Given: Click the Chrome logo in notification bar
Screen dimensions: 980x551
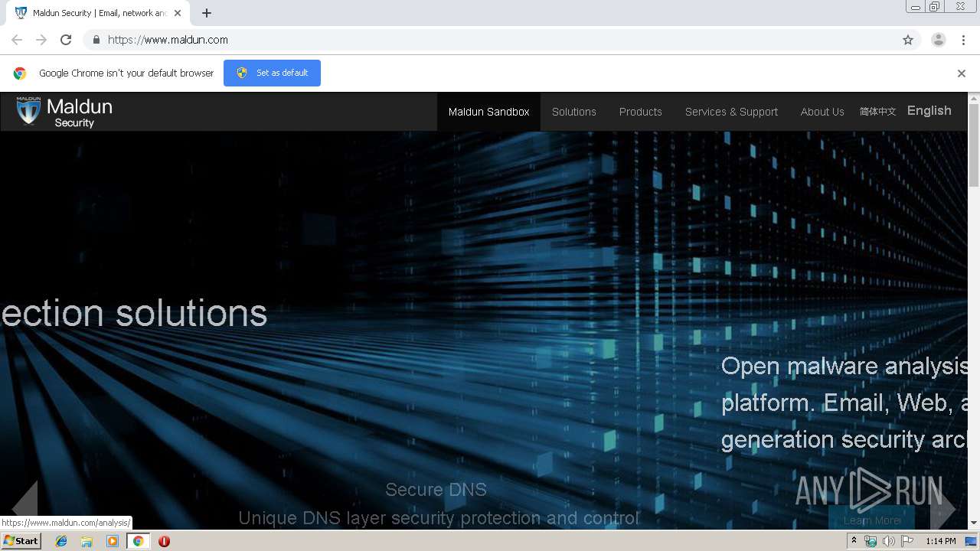Looking at the screenshot, I should point(20,73).
